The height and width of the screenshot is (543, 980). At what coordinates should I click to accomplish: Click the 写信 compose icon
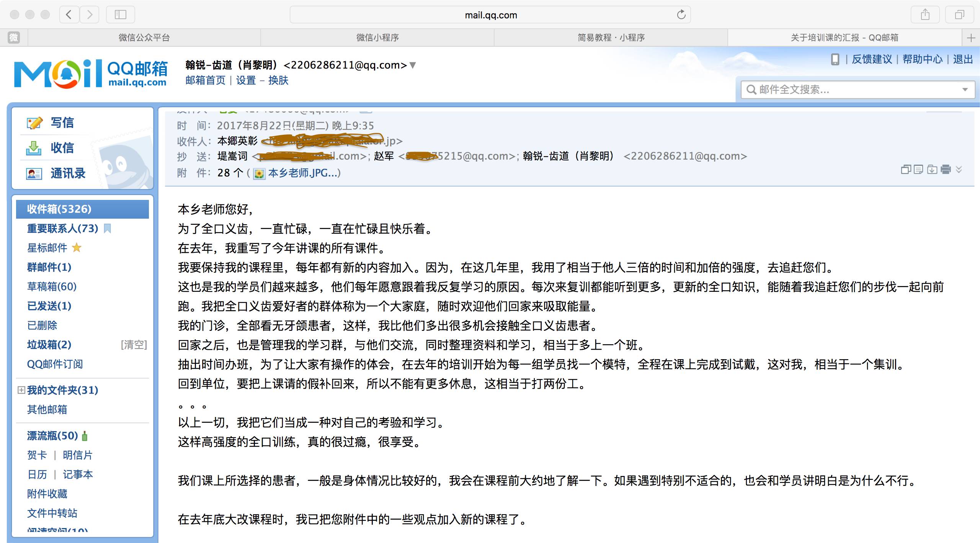pyautogui.click(x=34, y=123)
